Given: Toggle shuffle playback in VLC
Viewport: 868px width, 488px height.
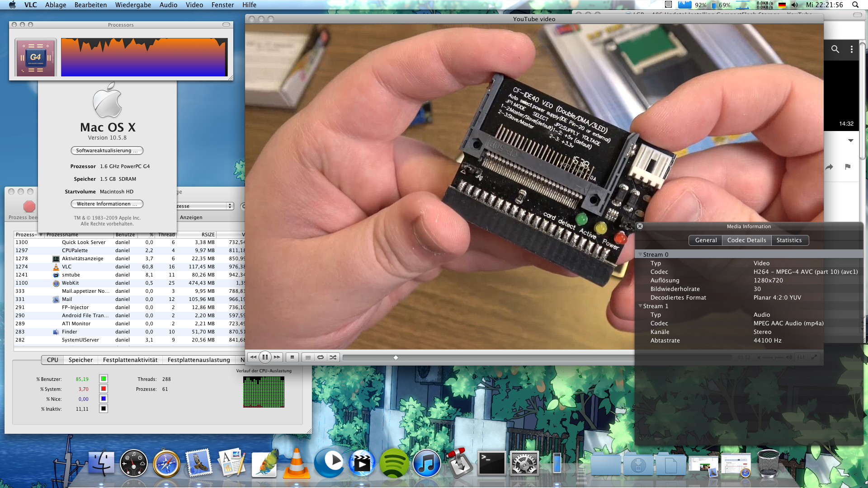Looking at the screenshot, I should [x=333, y=357].
